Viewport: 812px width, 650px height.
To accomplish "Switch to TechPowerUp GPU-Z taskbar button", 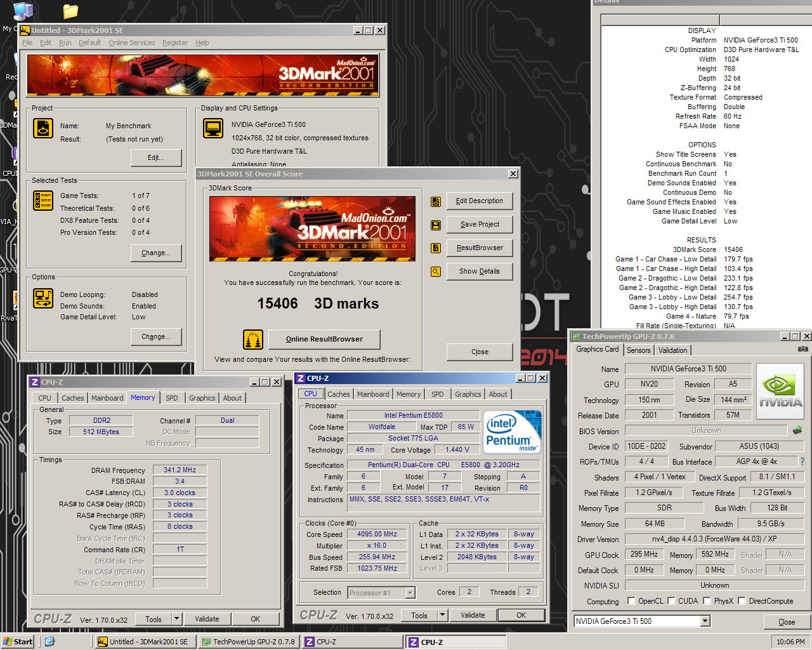I will (248, 642).
